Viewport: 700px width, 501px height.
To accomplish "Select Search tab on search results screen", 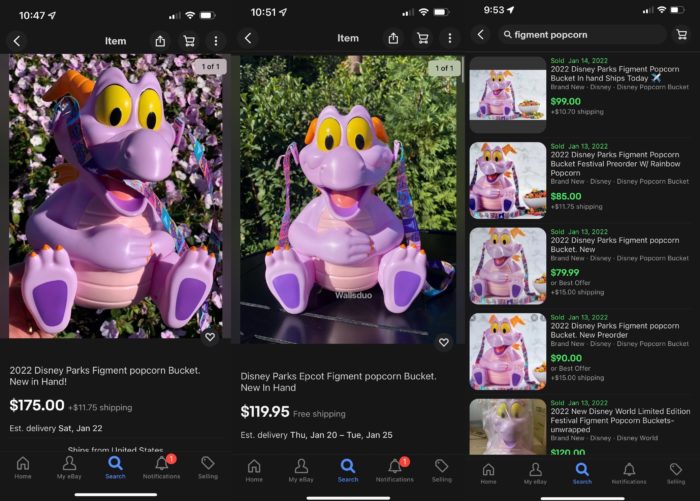I will tap(582, 473).
